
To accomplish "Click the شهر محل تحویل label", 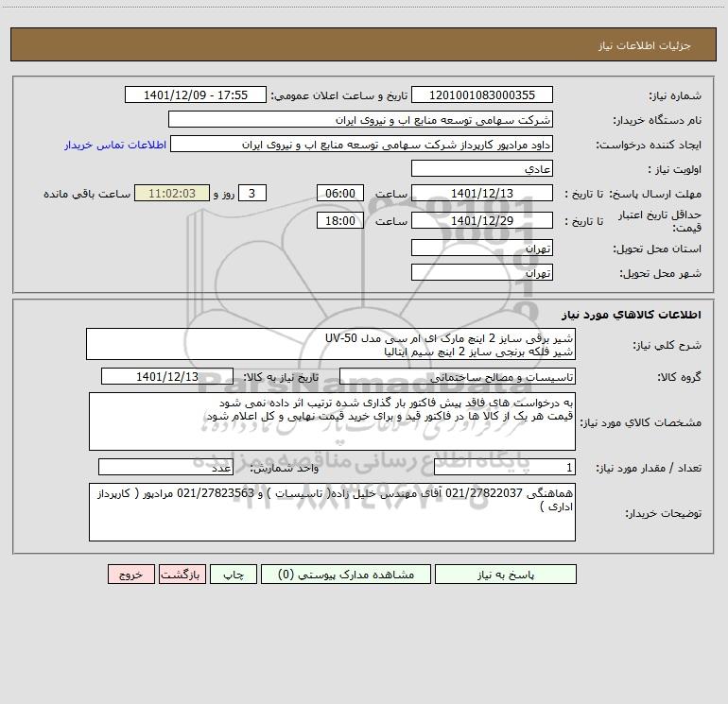I will (x=660, y=274).
